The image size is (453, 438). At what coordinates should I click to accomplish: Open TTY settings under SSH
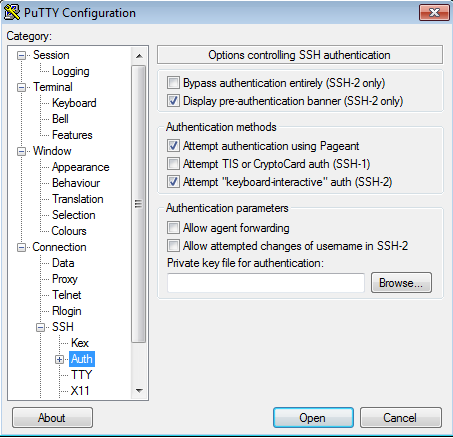(x=81, y=375)
